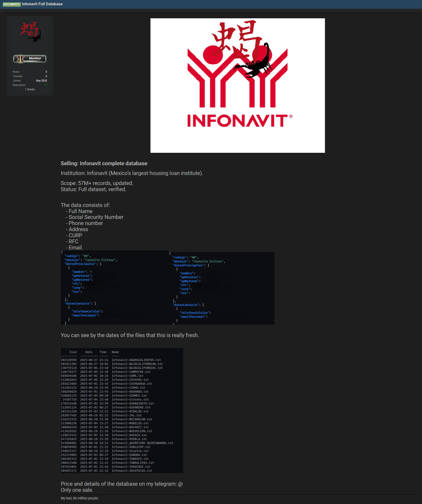Viewport: 422px width, 504px height.
Task: Click the red INFONAVIT wordmark in banner
Action: [238, 121]
